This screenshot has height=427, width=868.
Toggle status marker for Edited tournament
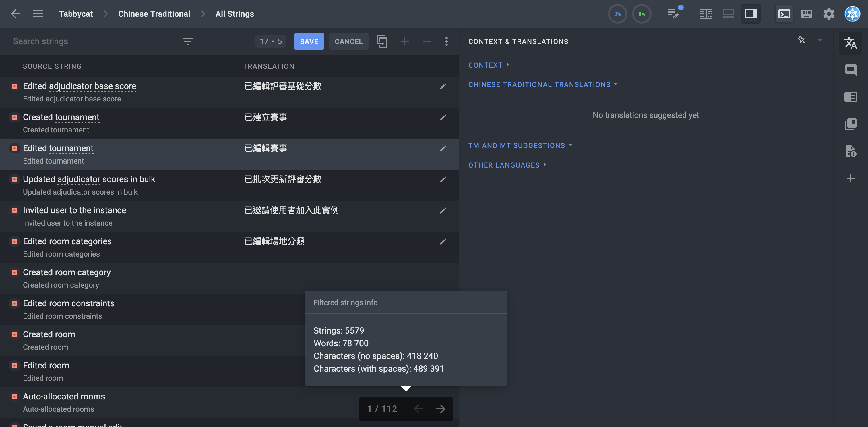(x=14, y=148)
